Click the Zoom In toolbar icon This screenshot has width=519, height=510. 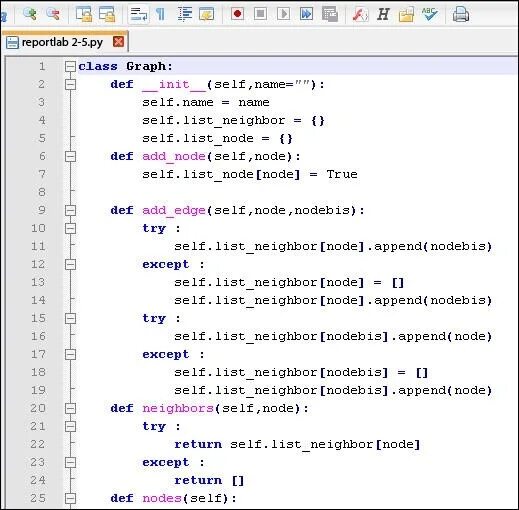[30, 14]
